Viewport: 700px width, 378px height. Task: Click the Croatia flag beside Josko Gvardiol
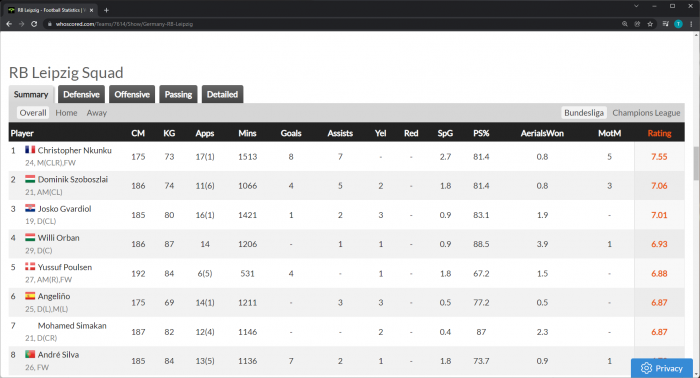(x=30, y=208)
